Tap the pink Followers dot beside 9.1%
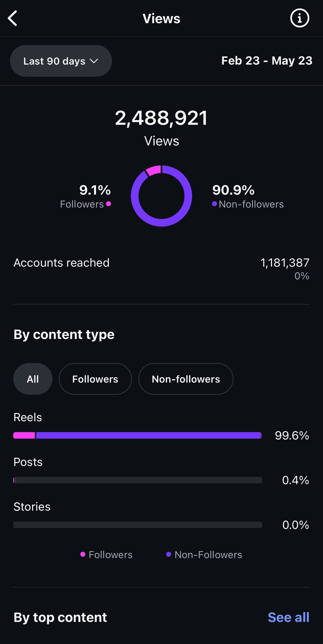This screenshot has width=323, height=644. [108, 204]
